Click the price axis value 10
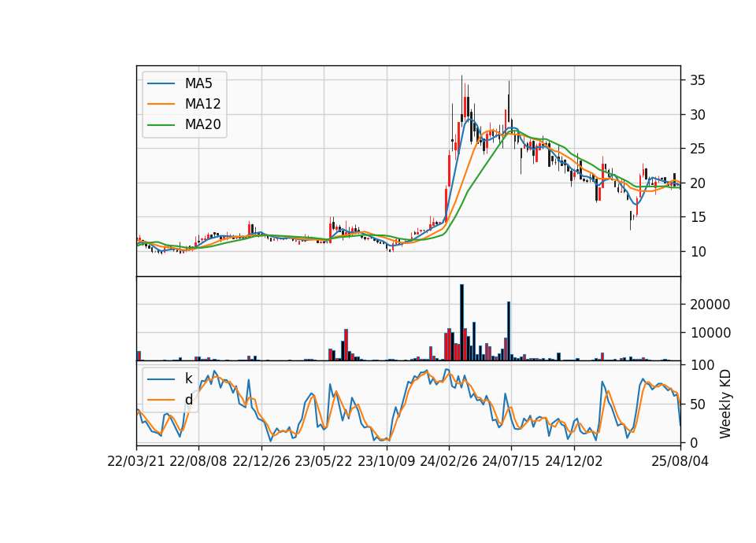Viewport: 756px width, 543px height. click(697, 252)
